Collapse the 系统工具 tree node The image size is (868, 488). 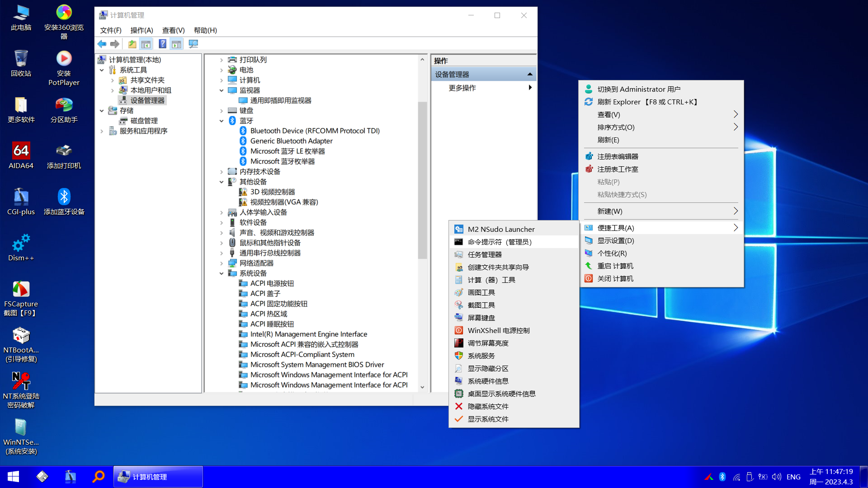pos(102,70)
